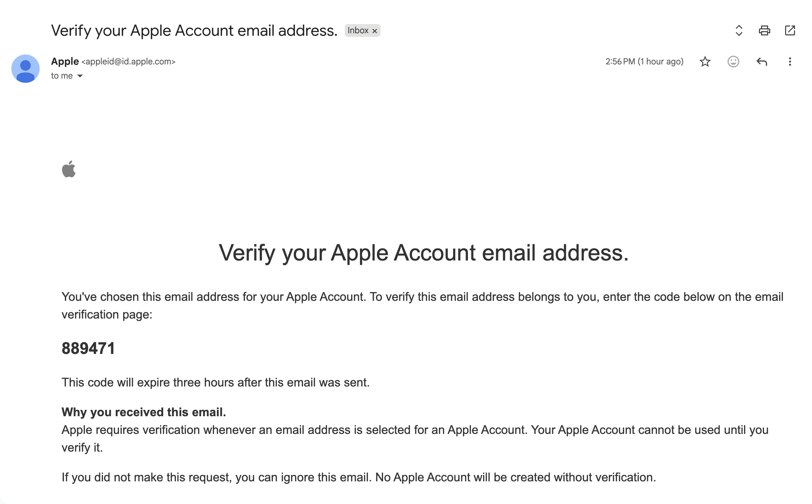Image resolution: width=812 pixels, height=504 pixels.
Task: Click the sender's profile avatar
Action: pyautogui.click(x=25, y=69)
